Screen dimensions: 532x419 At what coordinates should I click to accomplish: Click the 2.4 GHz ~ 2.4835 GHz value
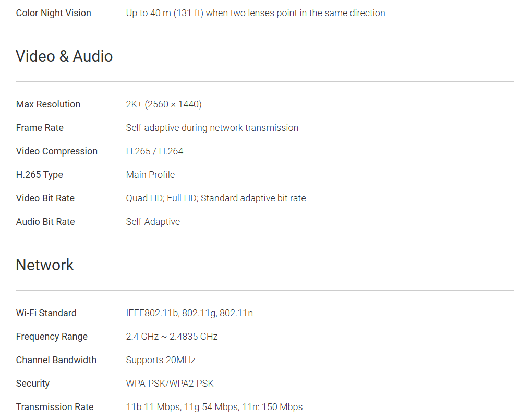pyautogui.click(x=172, y=337)
